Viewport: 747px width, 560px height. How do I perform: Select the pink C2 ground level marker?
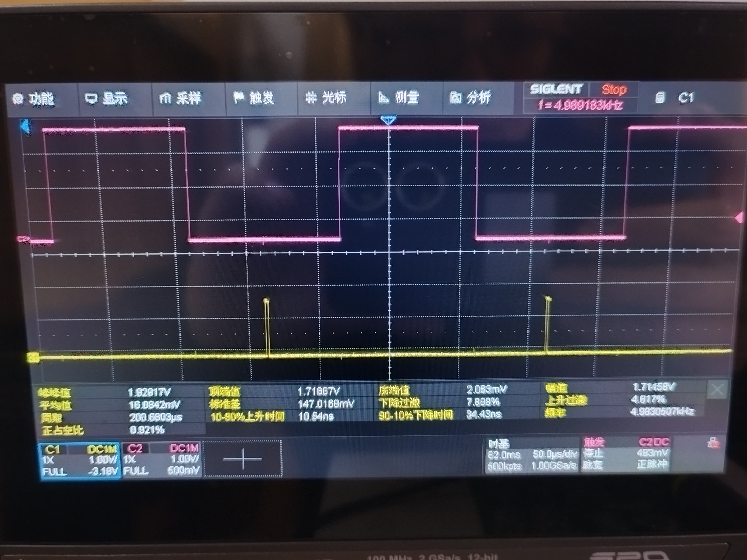click(23, 239)
